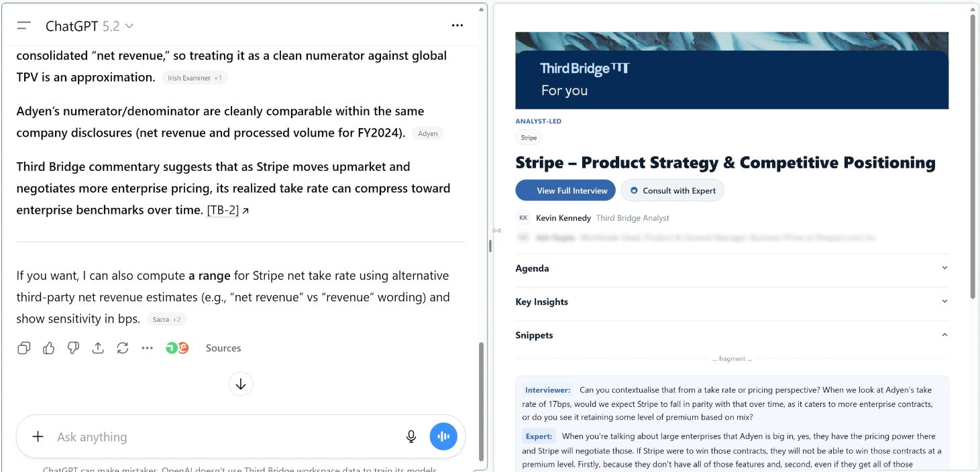Viewport: 980px width, 472px height.
Task: Click the ChatGPT conversation scrollbar
Action: [482, 401]
